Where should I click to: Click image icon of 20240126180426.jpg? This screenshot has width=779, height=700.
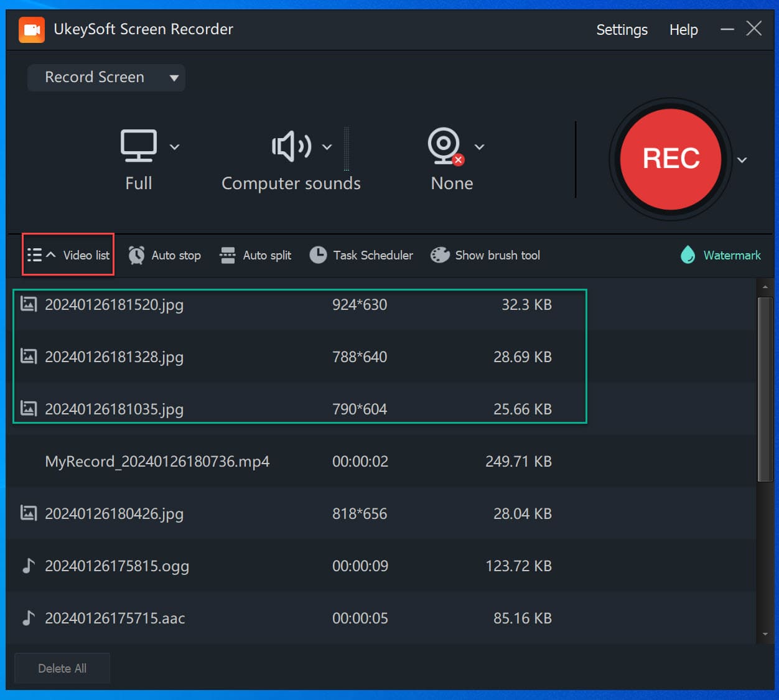[x=29, y=513]
